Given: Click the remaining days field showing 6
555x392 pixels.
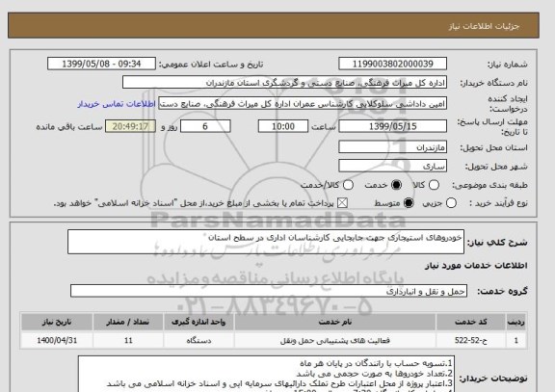Looking at the screenshot, I should tap(205, 126).
